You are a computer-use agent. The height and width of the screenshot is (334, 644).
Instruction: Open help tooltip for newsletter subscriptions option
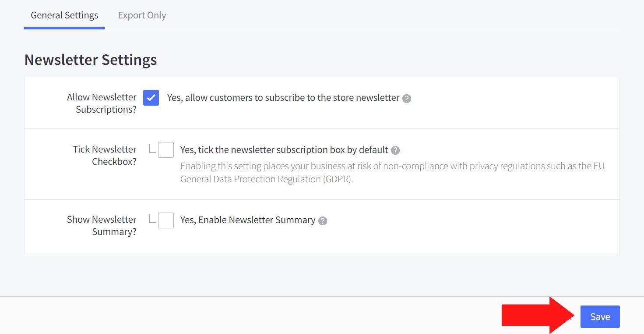[x=407, y=99]
